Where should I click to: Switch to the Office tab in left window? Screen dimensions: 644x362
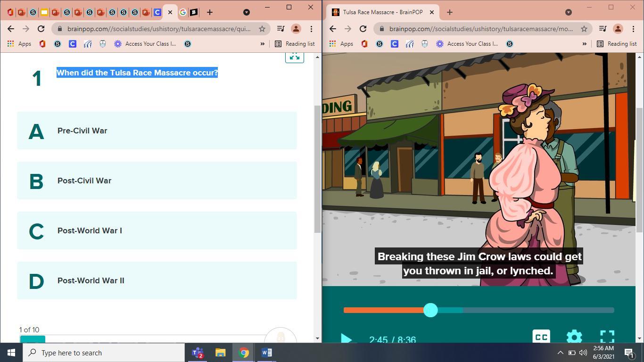point(10,12)
